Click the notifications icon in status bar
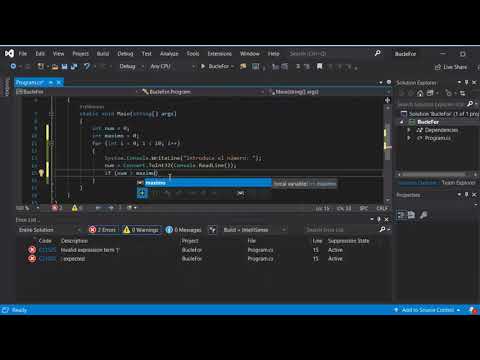 472,310
